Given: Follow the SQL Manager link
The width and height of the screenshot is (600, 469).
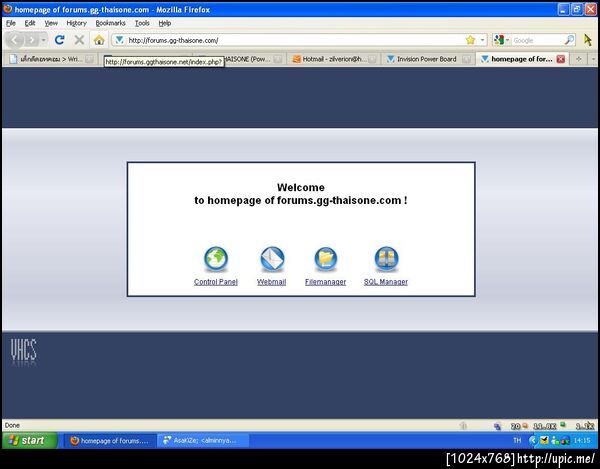Looking at the screenshot, I should click(x=386, y=282).
